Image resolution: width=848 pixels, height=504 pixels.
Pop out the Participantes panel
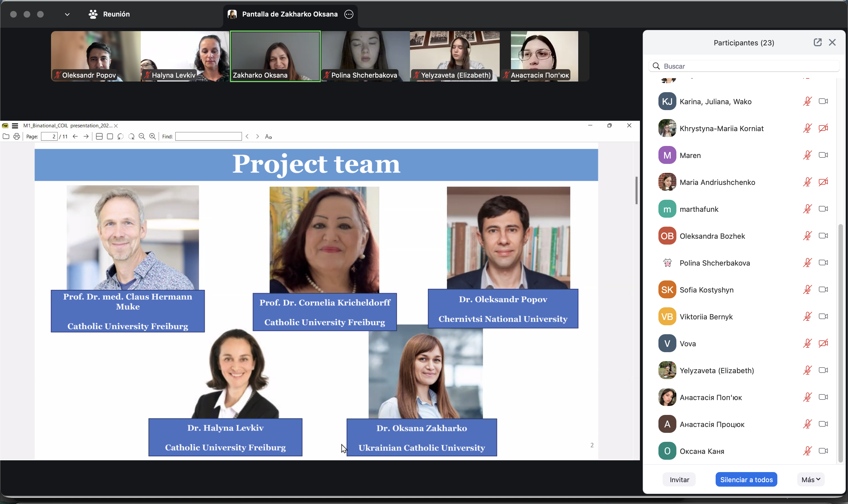[x=817, y=43]
